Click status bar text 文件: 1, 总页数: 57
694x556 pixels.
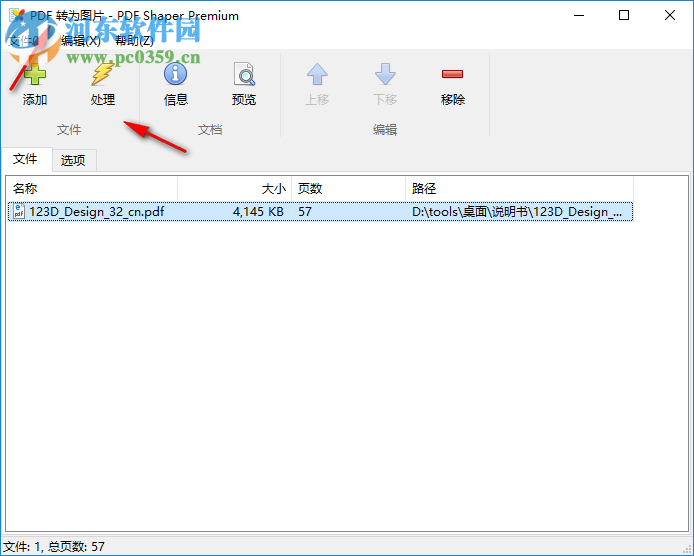coord(54,547)
